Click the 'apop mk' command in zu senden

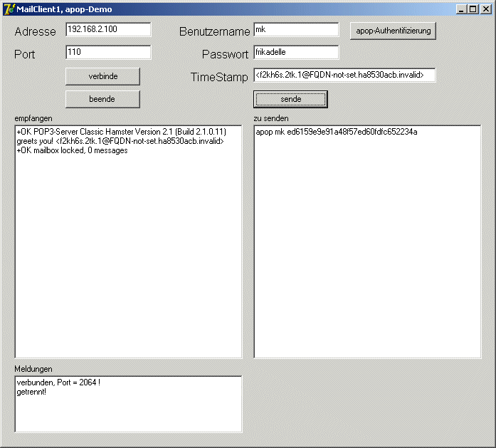336,132
